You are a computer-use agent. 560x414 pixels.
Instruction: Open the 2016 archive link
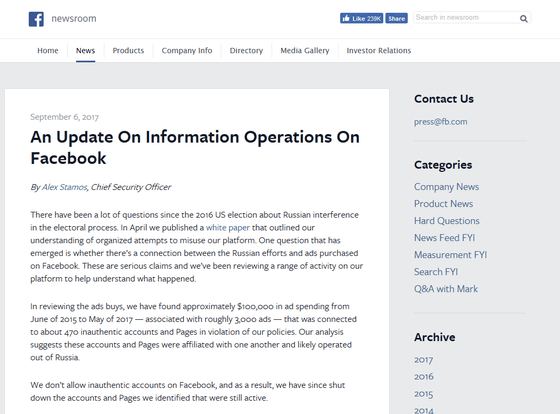click(x=424, y=376)
